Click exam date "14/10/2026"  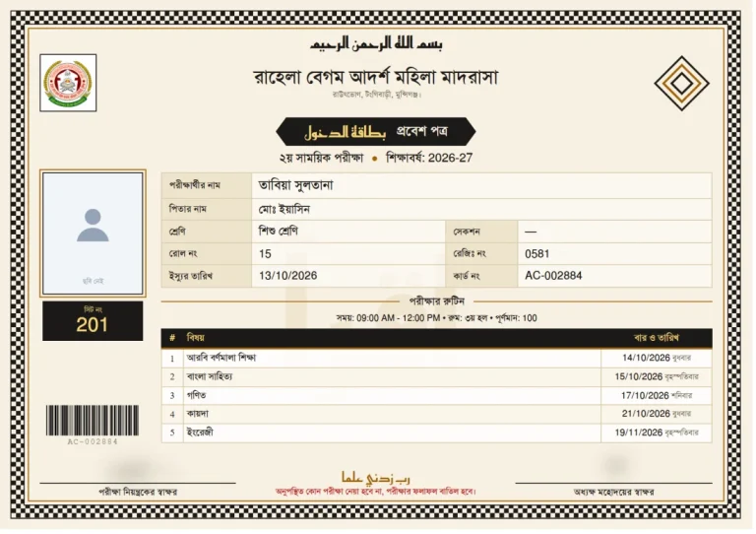click(x=646, y=358)
